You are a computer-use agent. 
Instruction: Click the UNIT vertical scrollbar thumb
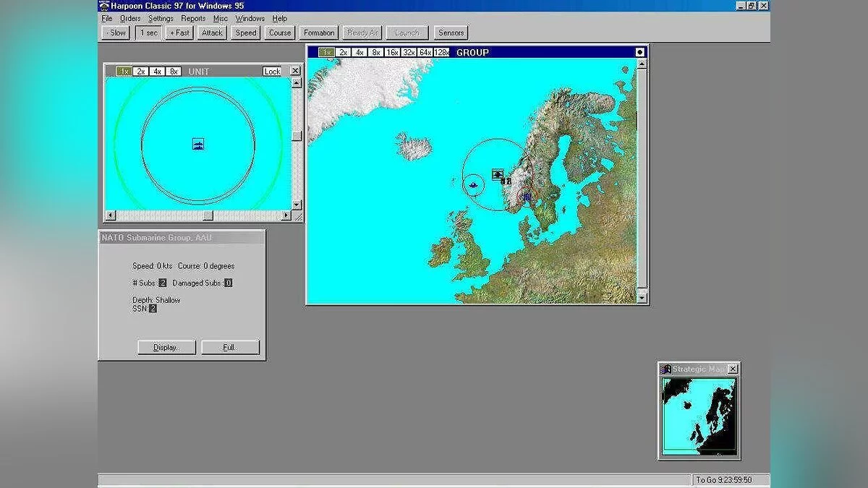(x=297, y=135)
